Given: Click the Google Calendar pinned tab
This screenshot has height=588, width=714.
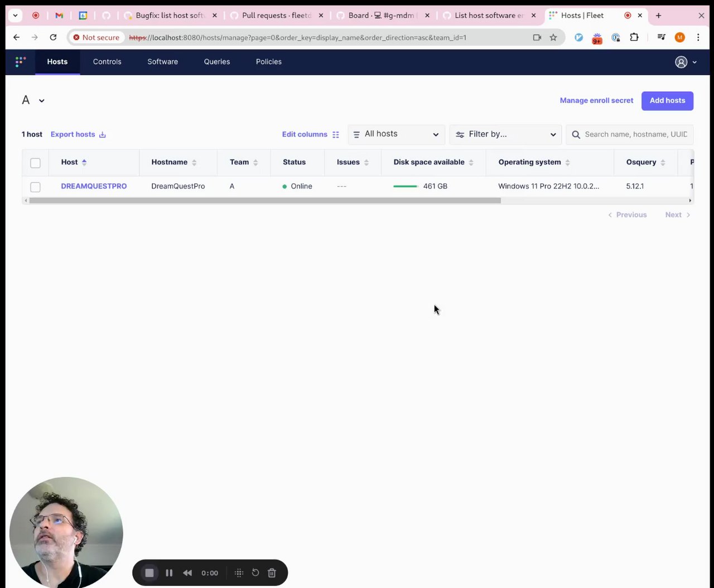Looking at the screenshot, I should 83,16.
